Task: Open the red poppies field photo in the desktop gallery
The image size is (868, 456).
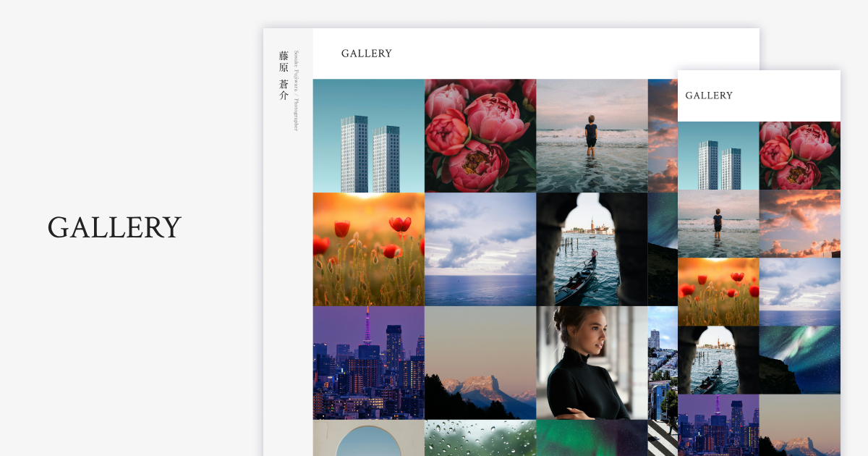Action: pos(369,249)
